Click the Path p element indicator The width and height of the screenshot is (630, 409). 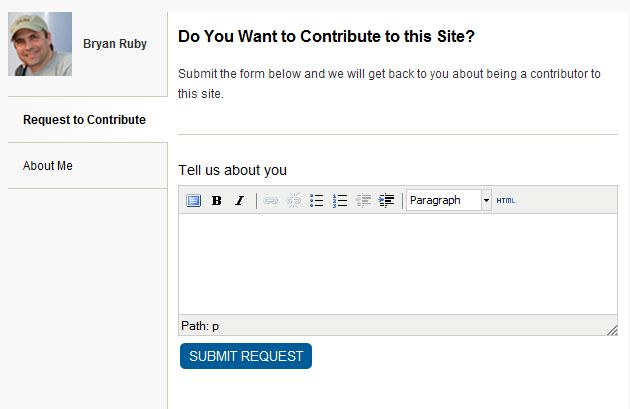point(215,326)
